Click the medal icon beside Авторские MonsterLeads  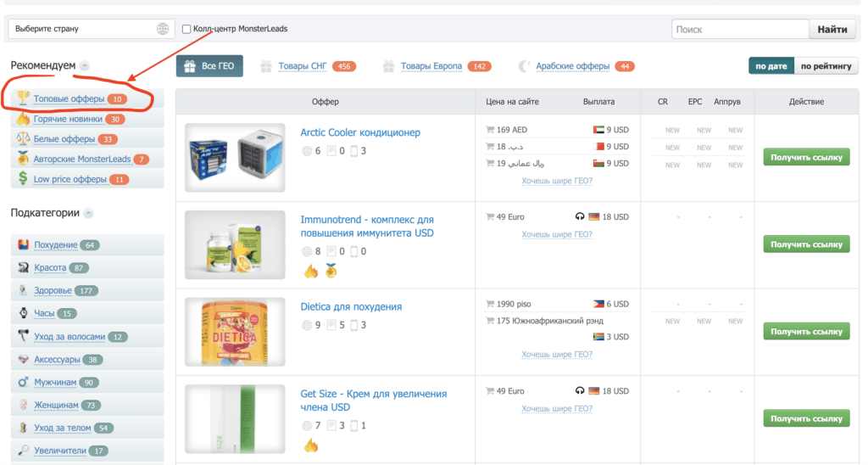(23, 159)
